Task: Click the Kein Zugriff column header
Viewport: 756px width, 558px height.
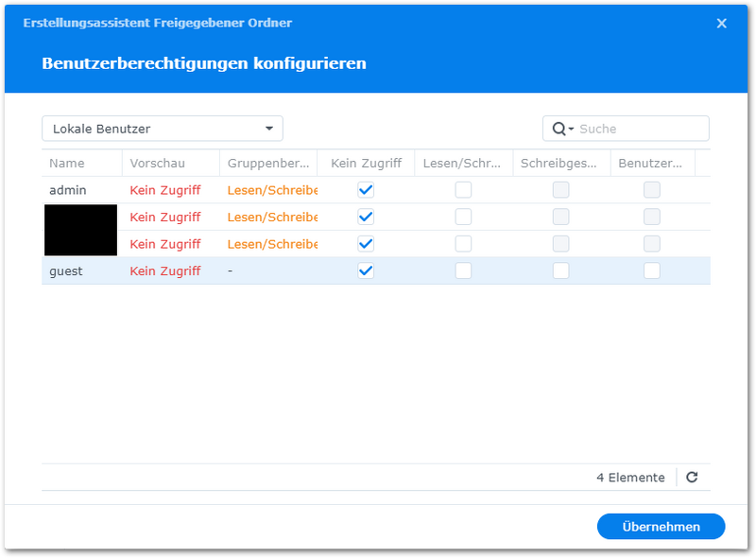Action: [x=366, y=164]
